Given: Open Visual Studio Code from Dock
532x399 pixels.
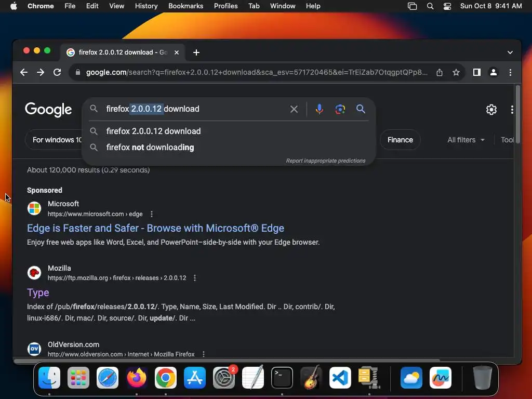Looking at the screenshot, I should coord(340,378).
